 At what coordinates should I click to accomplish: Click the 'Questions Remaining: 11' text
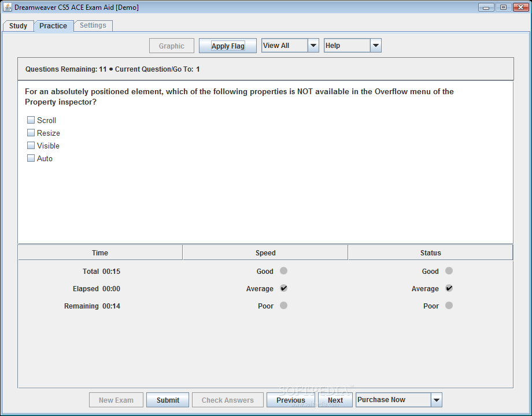coord(66,69)
